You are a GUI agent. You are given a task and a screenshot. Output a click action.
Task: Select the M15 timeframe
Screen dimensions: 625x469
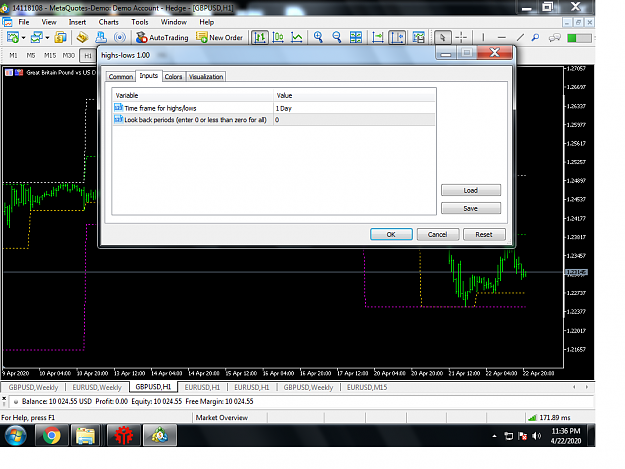pyautogui.click(x=50, y=55)
